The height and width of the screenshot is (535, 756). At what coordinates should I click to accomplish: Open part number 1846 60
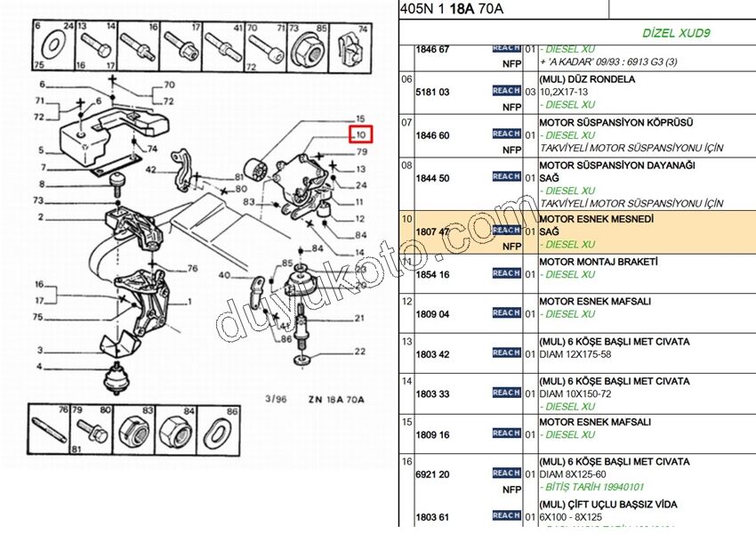click(x=432, y=136)
